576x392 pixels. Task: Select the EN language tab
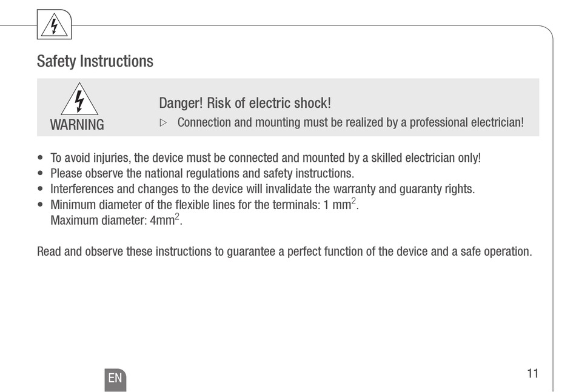[x=115, y=379]
